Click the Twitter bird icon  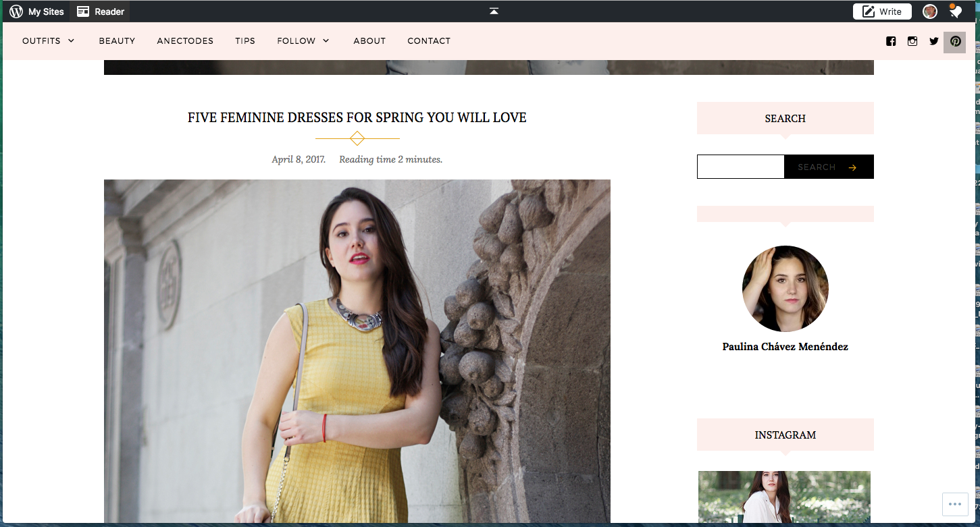[x=934, y=41]
